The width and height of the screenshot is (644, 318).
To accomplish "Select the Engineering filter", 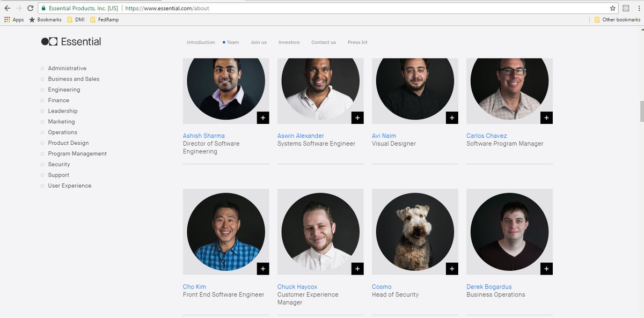I will coord(60,90).
